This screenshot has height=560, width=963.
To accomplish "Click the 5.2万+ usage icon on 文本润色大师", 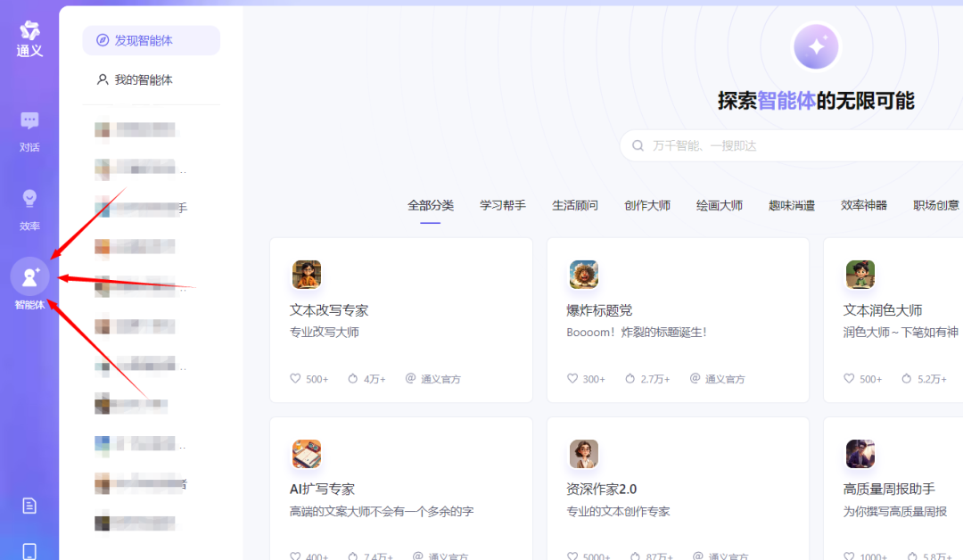I will [907, 378].
